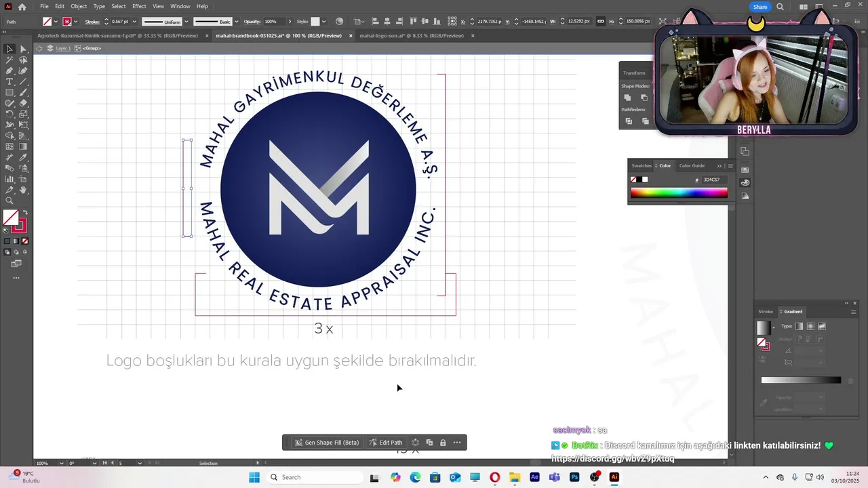This screenshot has width=868, height=488.
Task: Switch to the mahal-logo-son.ai document tab
Action: (412, 35)
